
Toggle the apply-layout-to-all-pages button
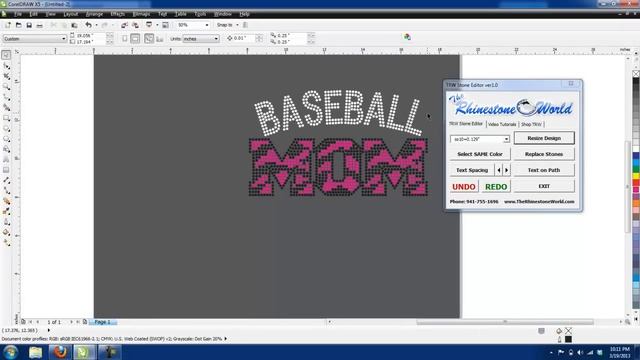click(149, 38)
